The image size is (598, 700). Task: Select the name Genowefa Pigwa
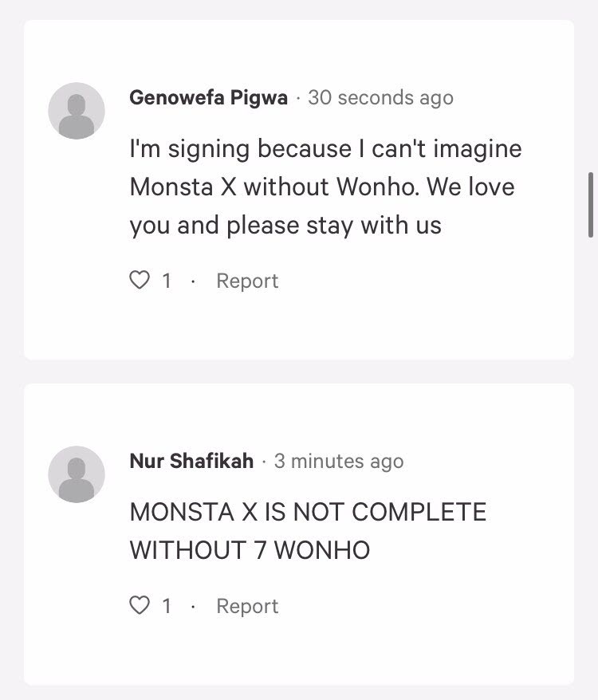(x=208, y=98)
